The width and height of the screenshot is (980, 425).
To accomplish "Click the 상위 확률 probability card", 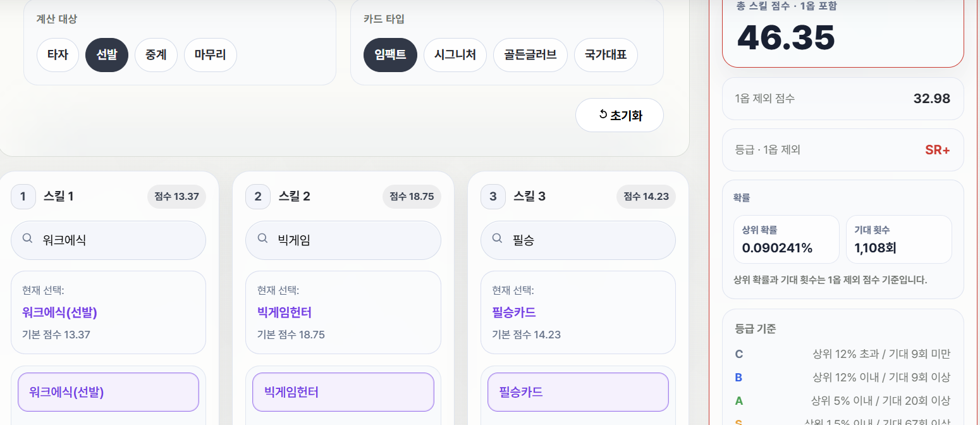I will [x=787, y=239].
